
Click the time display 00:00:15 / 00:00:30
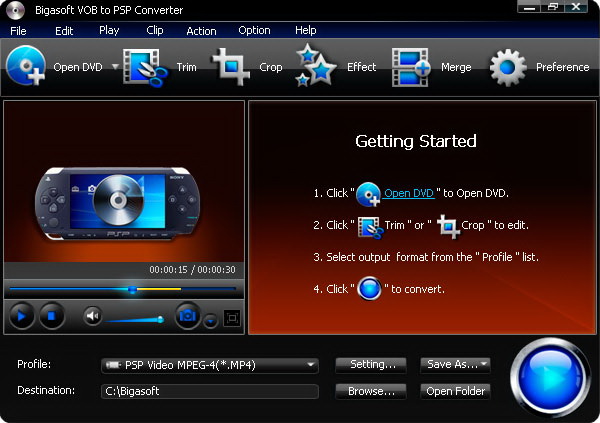point(192,269)
